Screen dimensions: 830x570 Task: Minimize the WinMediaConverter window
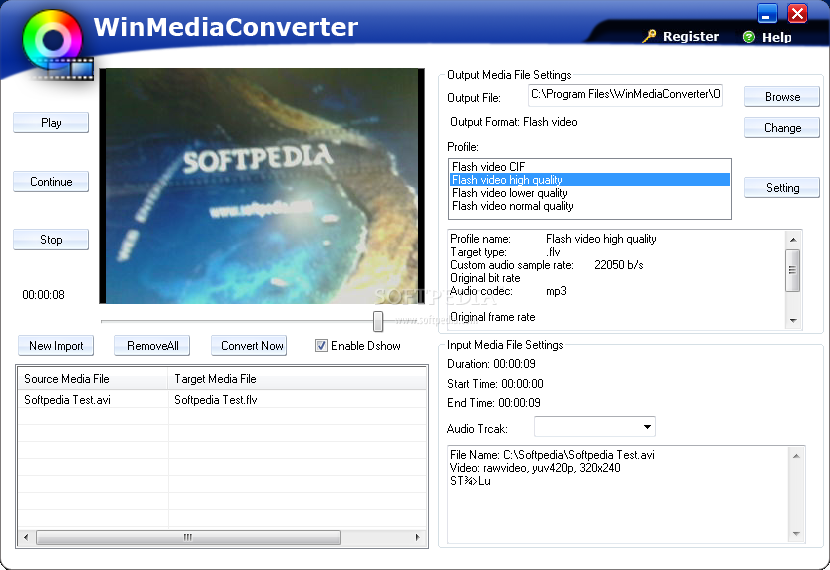click(767, 13)
